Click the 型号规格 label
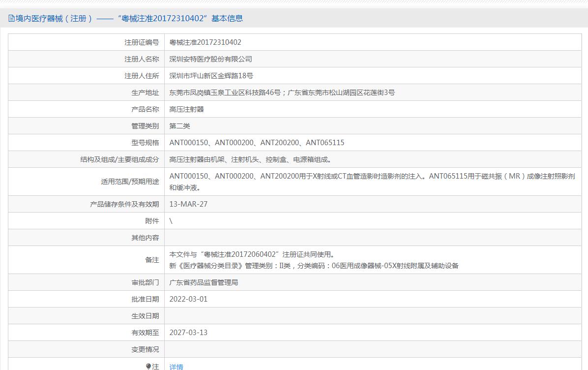 (145, 143)
